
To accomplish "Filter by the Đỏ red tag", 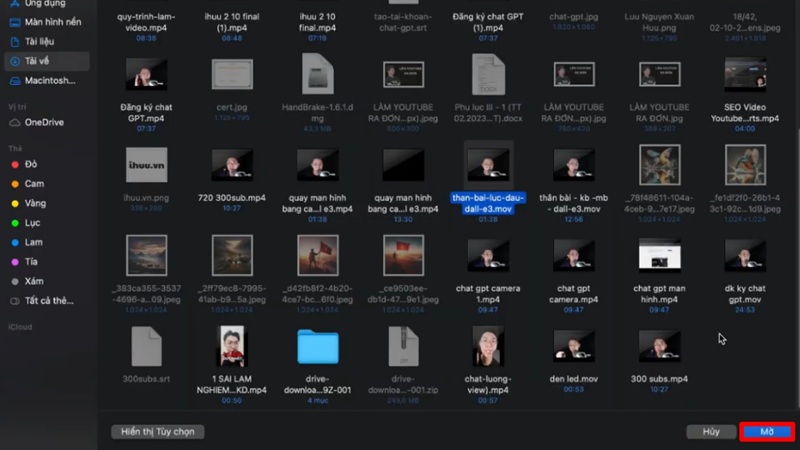I will click(x=31, y=164).
